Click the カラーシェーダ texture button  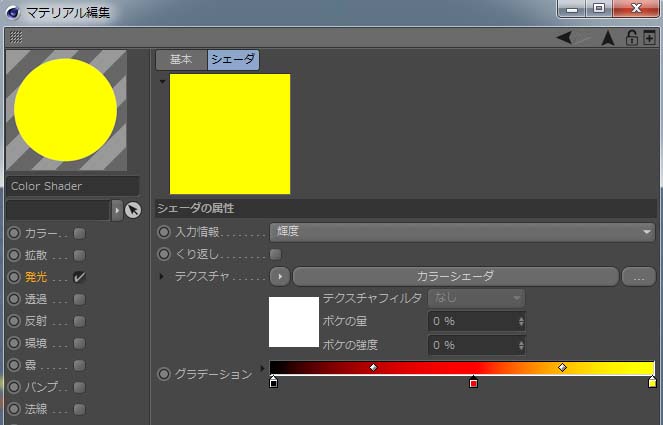point(455,276)
